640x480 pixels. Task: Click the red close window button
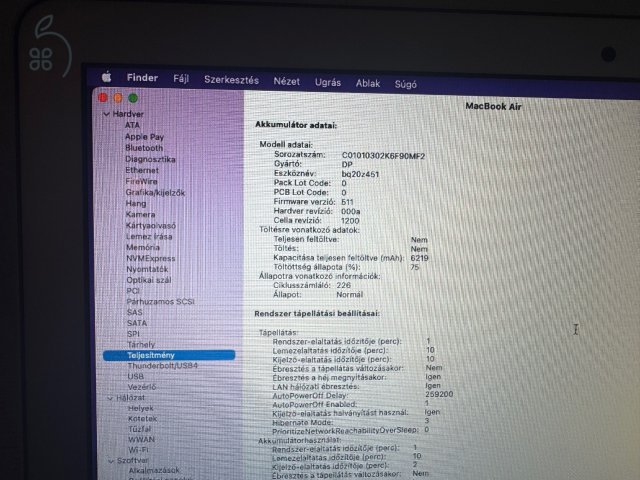tap(103, 97)
